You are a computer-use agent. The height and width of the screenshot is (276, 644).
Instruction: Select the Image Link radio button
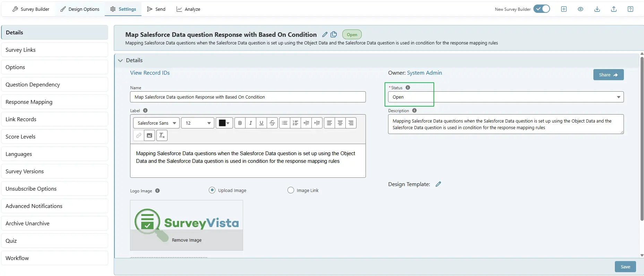point(291,190)
